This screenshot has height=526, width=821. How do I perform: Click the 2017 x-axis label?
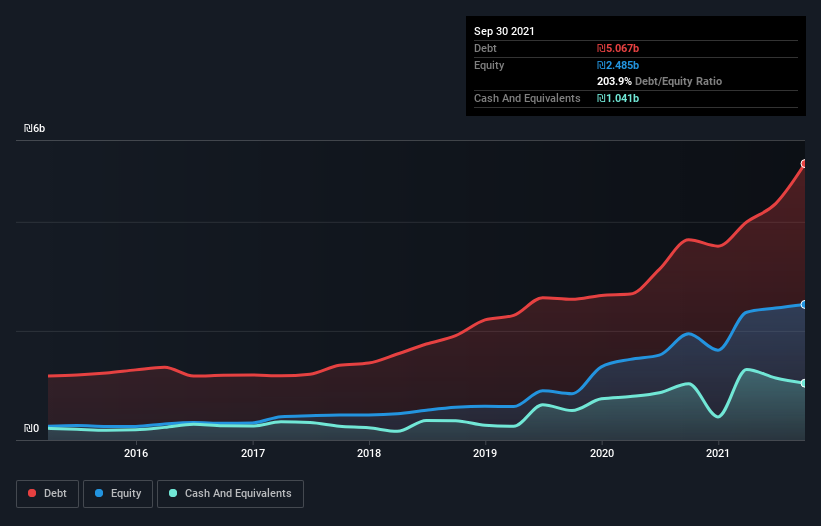click(x=253, y=453)
